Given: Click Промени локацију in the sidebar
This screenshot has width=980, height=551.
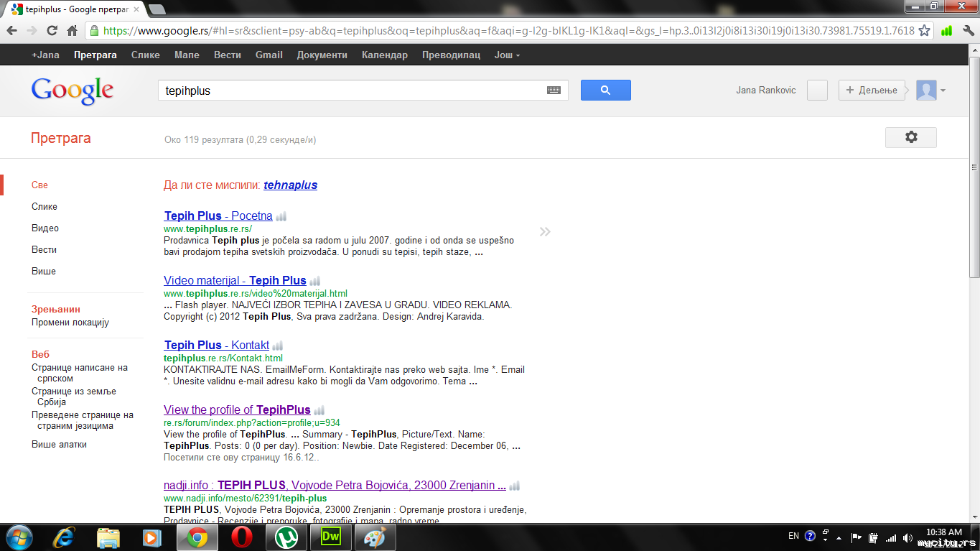Looking at the screenshot, I should coord(70,323).
